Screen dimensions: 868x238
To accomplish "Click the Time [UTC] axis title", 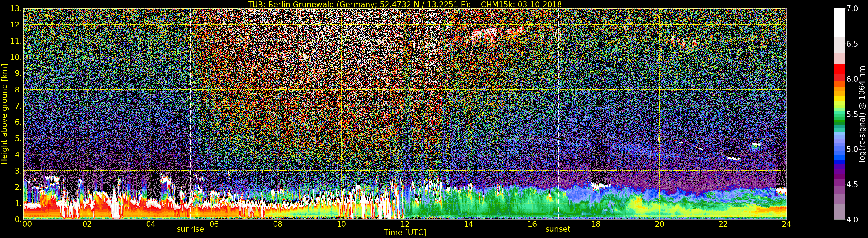I will (405, 232).
